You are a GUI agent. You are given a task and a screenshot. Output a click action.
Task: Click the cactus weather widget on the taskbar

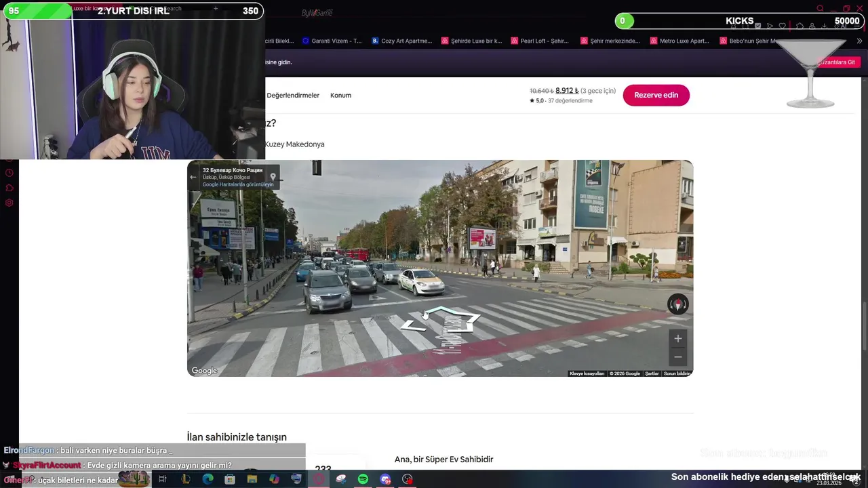[134, 479]
